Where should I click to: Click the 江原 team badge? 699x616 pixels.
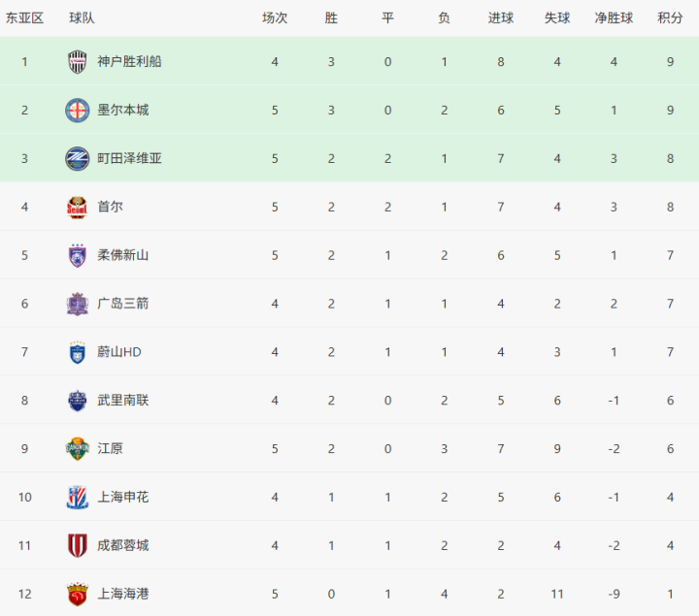[x=78, y=449]
